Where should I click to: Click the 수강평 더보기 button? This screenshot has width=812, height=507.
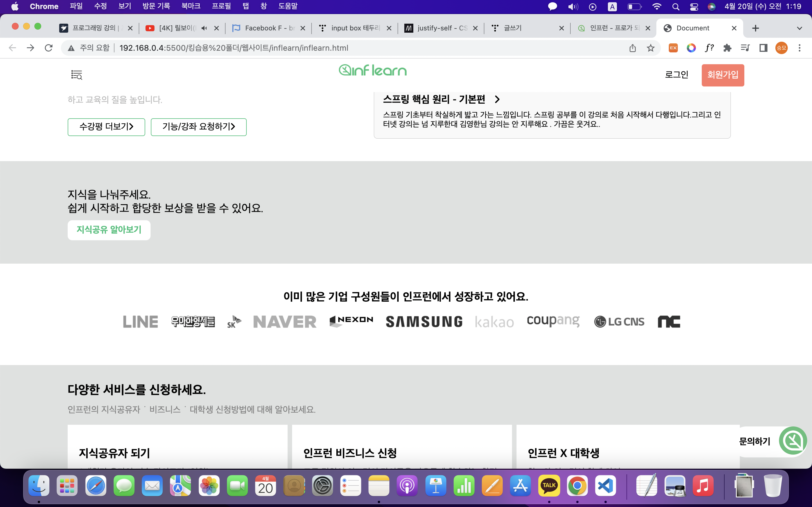[x=106, y=127]
